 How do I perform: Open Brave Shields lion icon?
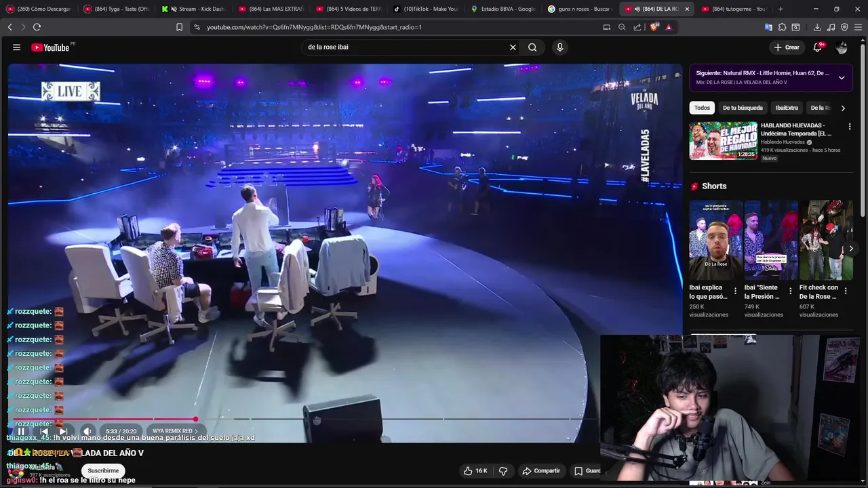(654, 27)
